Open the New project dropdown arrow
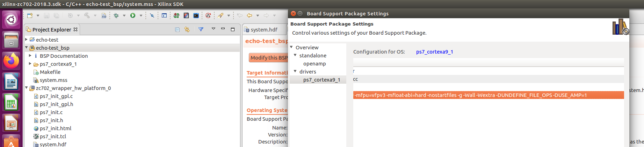Screen dimensions: 644x147 coord(37,15)
